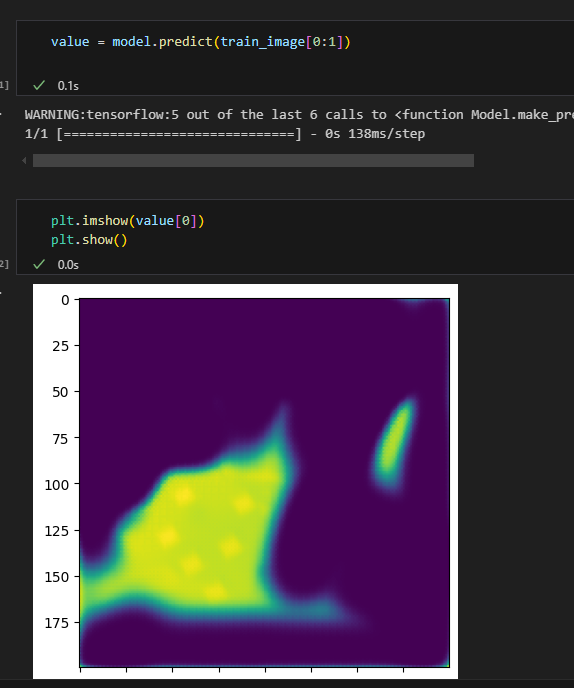This screenshot has width=574, height=688.
Task: Click the 0.1s execution time label
Action: tap(68, 86)
